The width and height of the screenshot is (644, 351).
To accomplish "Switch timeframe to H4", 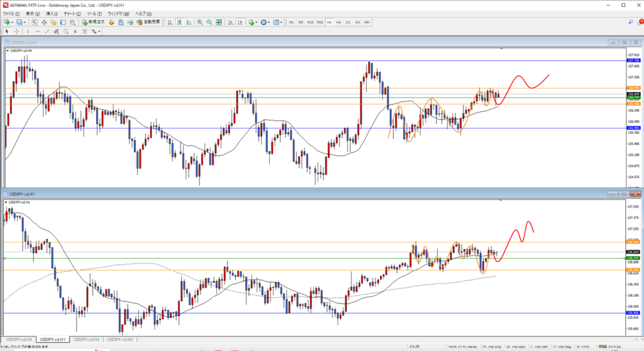I will tap(338, 22).
